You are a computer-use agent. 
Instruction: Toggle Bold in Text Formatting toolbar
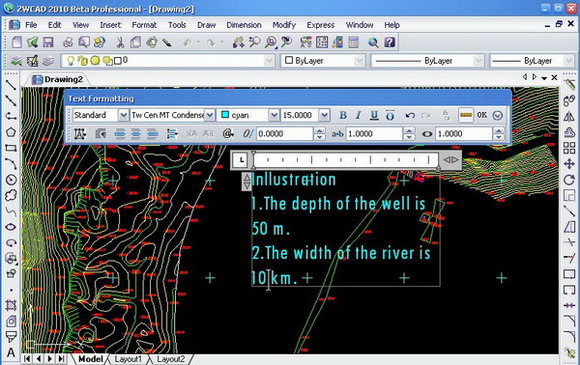343,115
